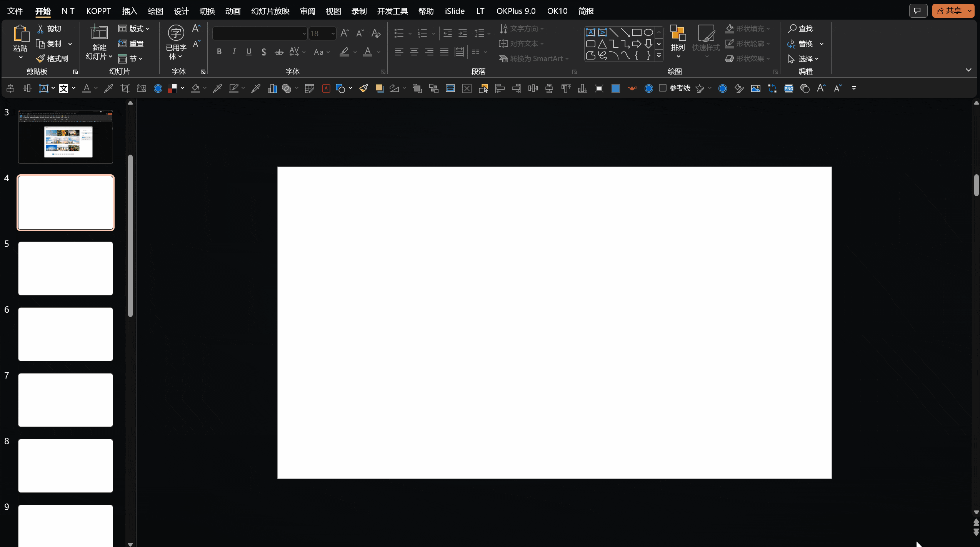Click the red text box A icon
The image size is (980, 547).
326,88
